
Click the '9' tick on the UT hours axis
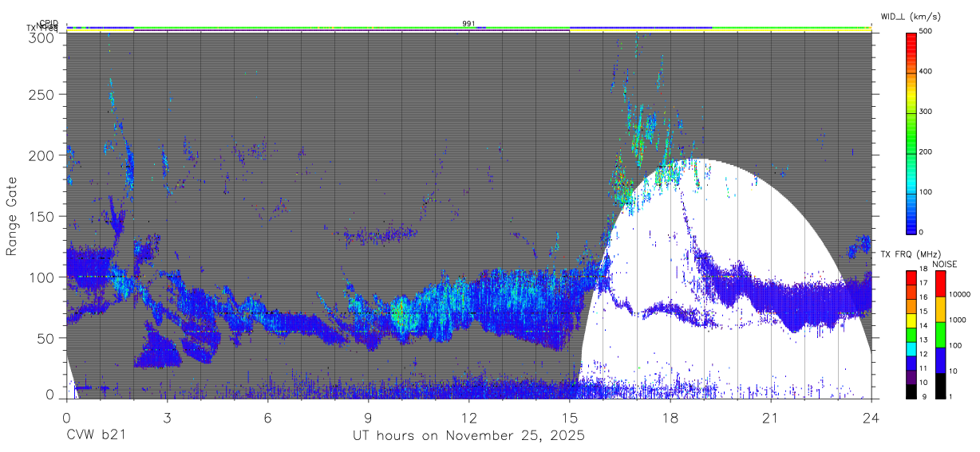369,418
